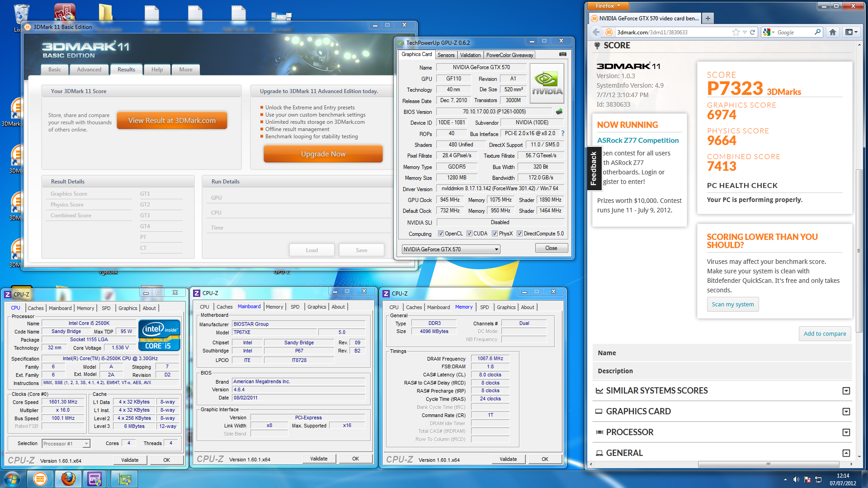Open the Firefox home page
This screenshot has width=868, height=488.
(x=833, y=32)
